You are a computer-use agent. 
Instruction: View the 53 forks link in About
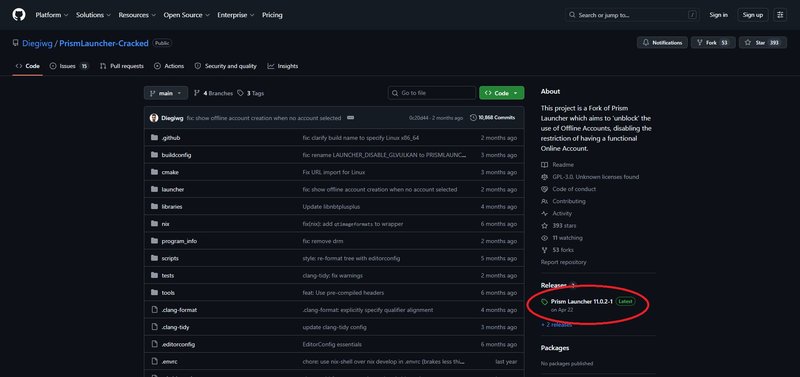click(563, 250)
